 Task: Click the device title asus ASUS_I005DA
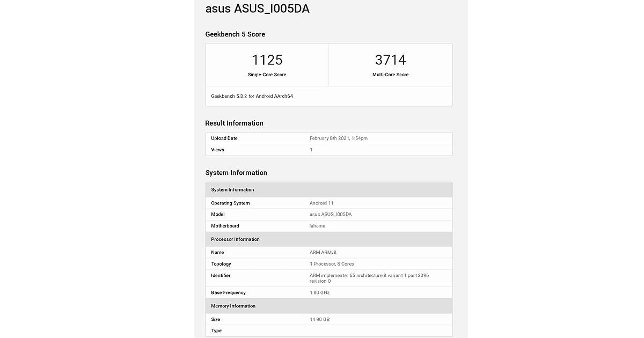pyautogui.click(x=257, y=9)
